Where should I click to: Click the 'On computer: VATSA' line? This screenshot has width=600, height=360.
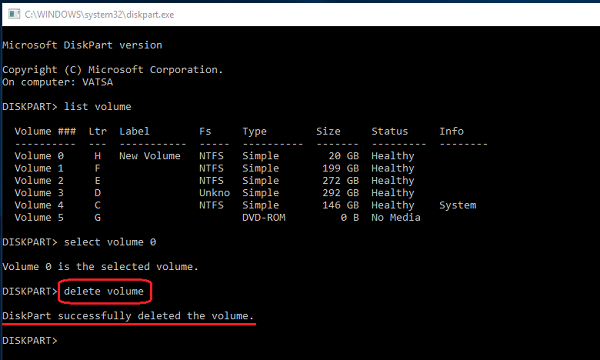[57, 82]
